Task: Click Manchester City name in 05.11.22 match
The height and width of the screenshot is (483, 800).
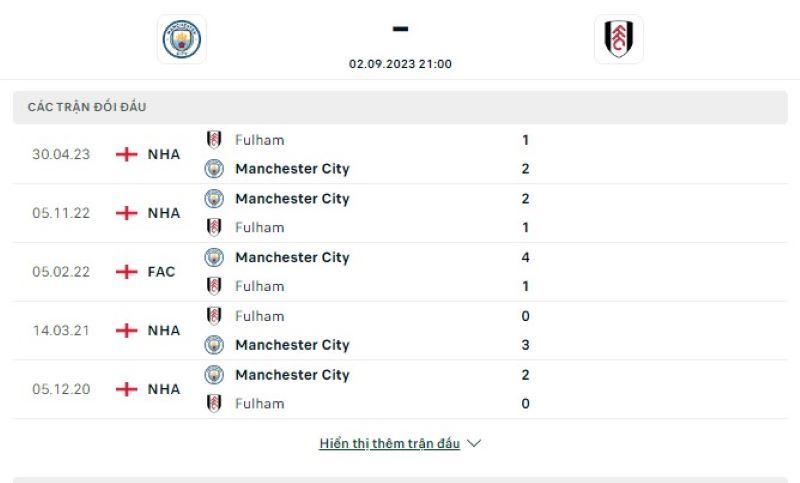Action: [292, 199]
